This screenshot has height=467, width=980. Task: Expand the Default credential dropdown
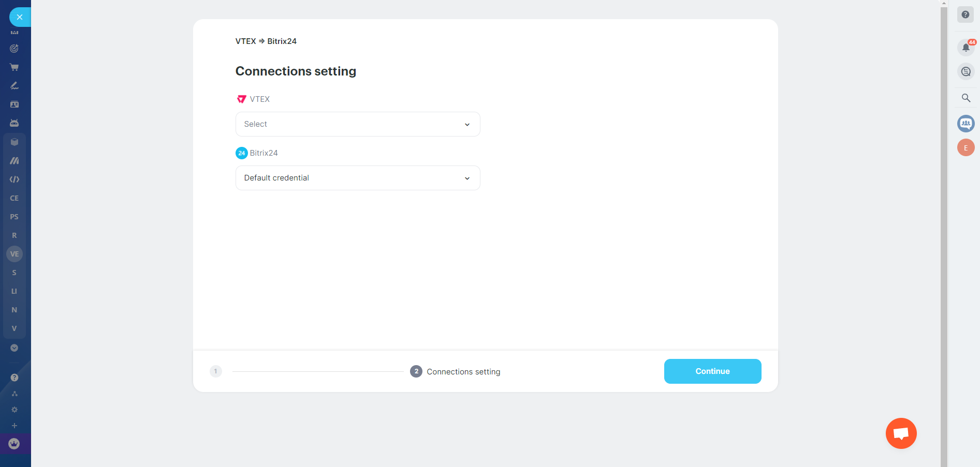coord(358,178)
